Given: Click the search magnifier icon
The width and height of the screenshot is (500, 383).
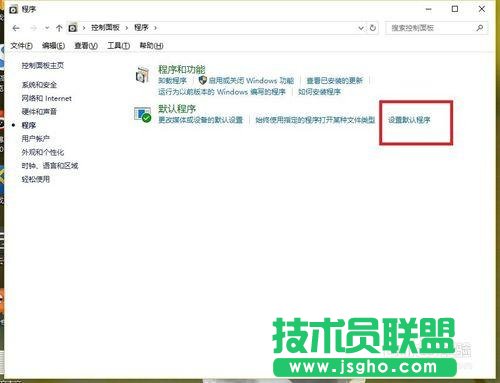Looking at the screenshot, I should tap(480, 28).
